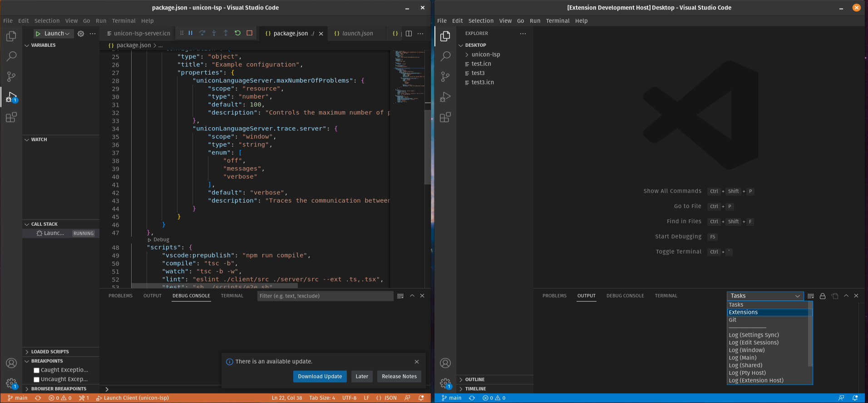The height and width of the screenshot is (403, 868).
Task: Open Search view in Extension Host window
Action: 445,56
